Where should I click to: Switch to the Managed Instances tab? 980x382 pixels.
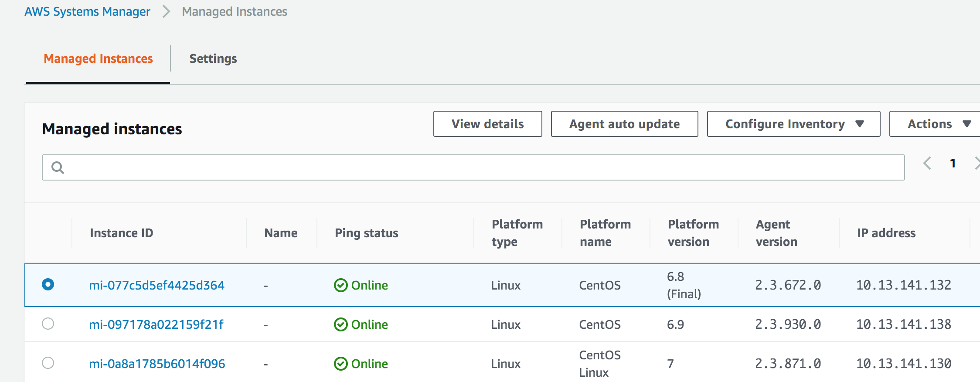(x=98, y=58)
